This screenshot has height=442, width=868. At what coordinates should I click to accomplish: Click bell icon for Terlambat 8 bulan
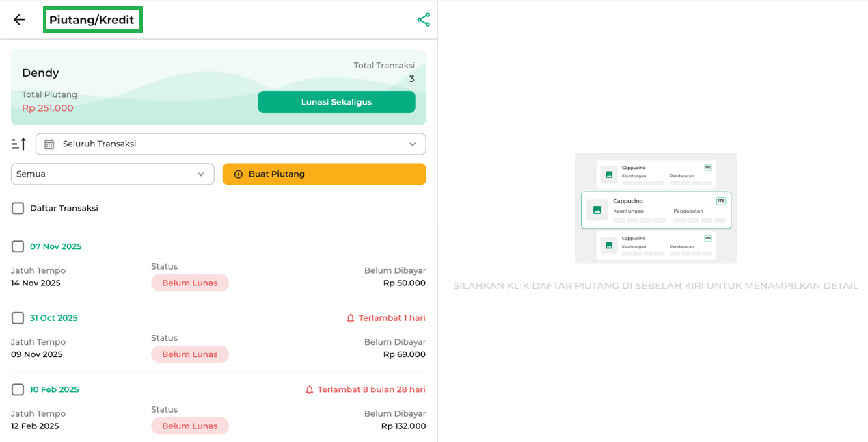(x=310, y=389)
